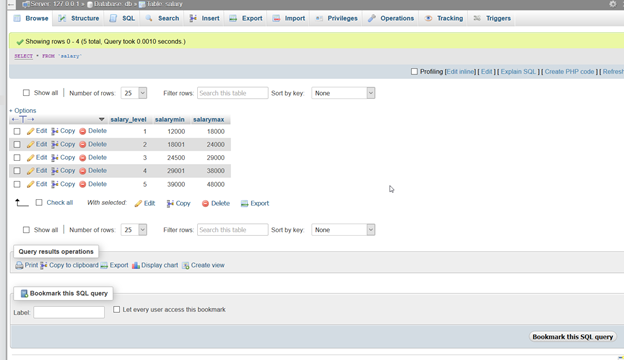
Task: Enable the Check all checkbox
Action: pos(39,203)
